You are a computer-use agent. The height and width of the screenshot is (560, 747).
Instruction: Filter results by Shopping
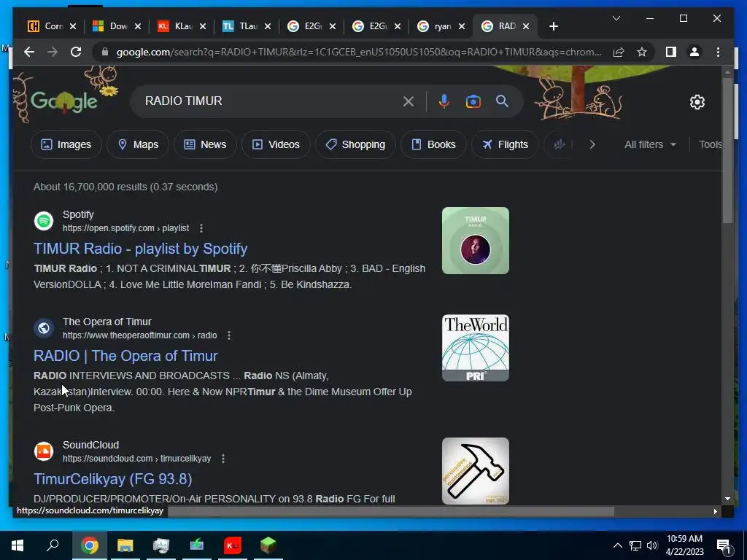355,144
